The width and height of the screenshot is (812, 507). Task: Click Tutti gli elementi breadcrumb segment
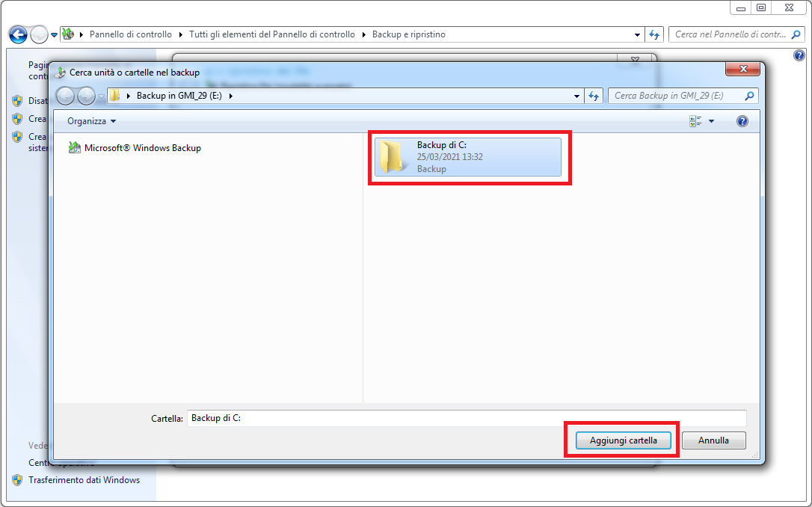272,34
